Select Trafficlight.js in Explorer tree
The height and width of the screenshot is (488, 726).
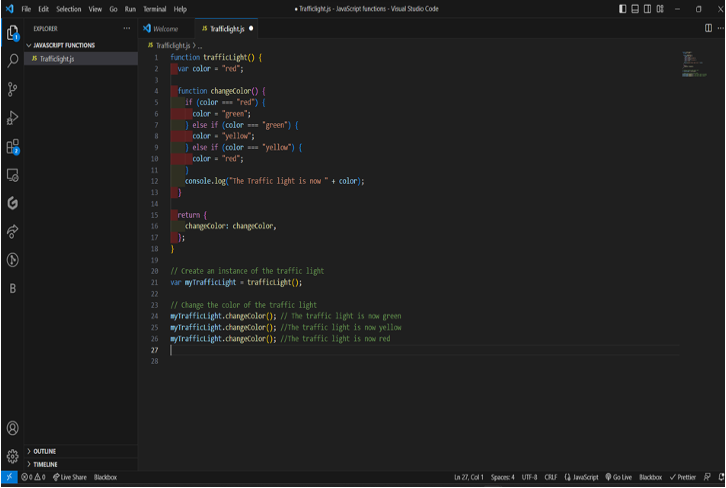click(x=81, y=59)
